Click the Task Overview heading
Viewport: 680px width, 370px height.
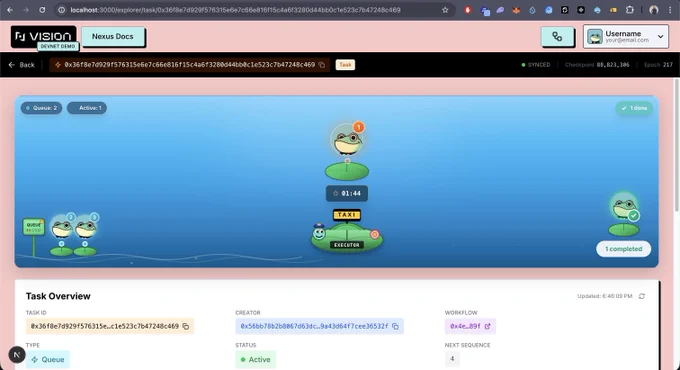coord(58,296)
